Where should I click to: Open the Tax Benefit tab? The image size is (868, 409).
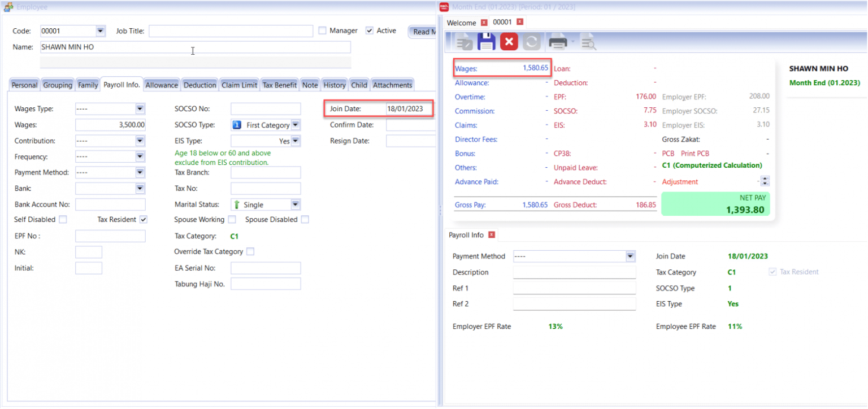tap(279, 85)
